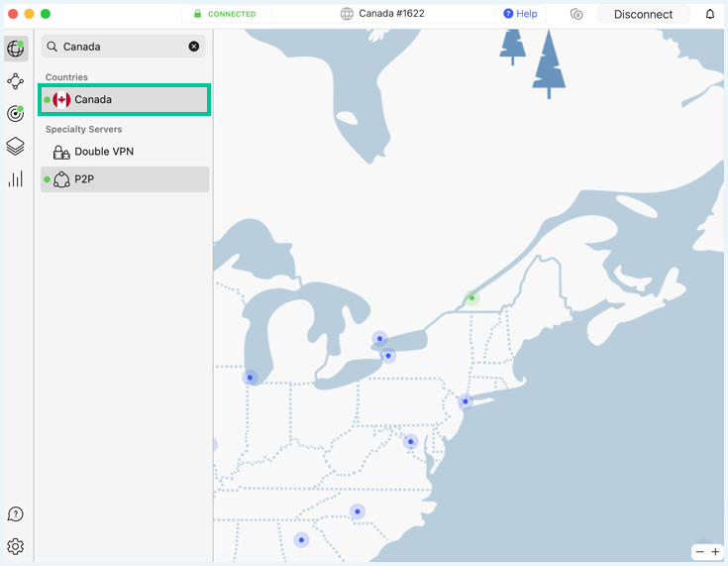Select Double VPN specialty server
Image resolution: width=728 pixels, height=566 pixels.
[125, 152]
